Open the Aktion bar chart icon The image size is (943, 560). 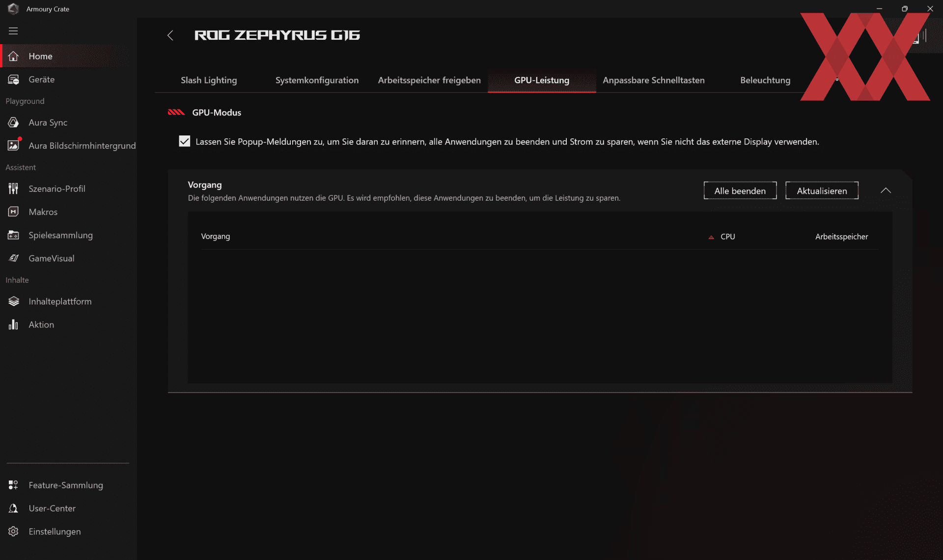pos(13,324)
